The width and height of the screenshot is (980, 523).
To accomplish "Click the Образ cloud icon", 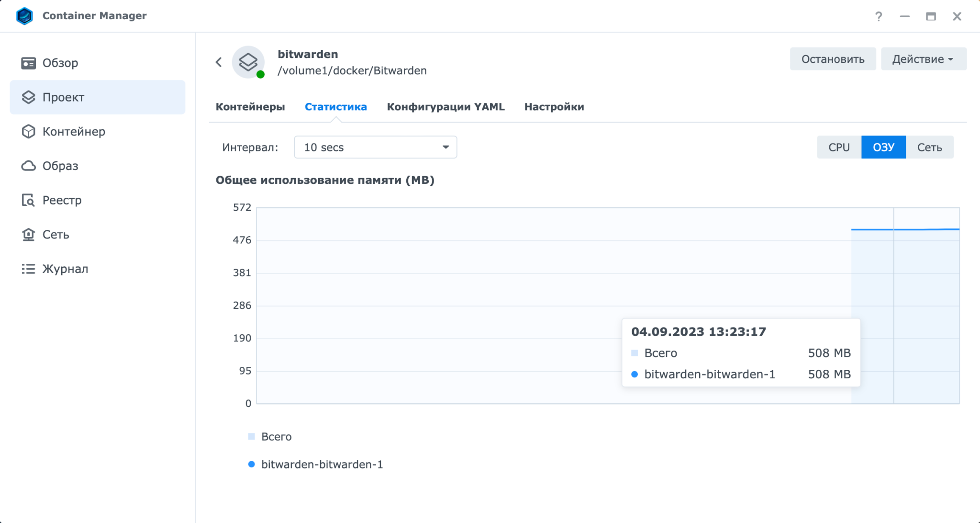I will click(x=28, y=166).
